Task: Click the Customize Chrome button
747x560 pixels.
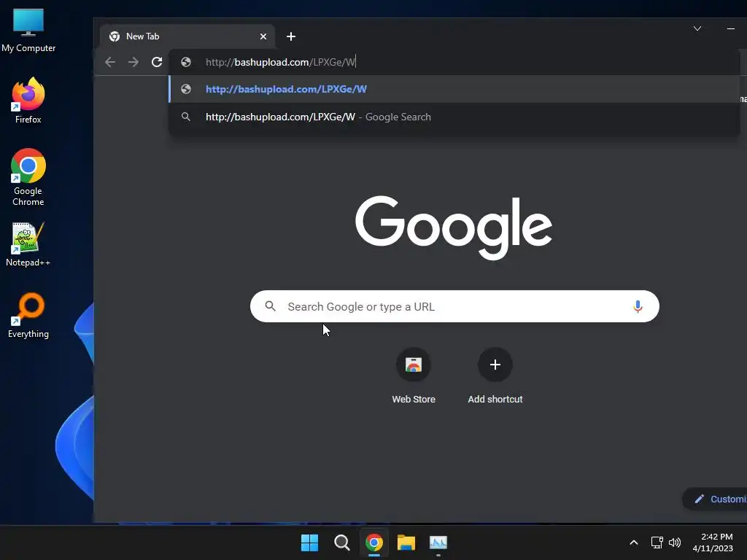Action: point(715,499)
